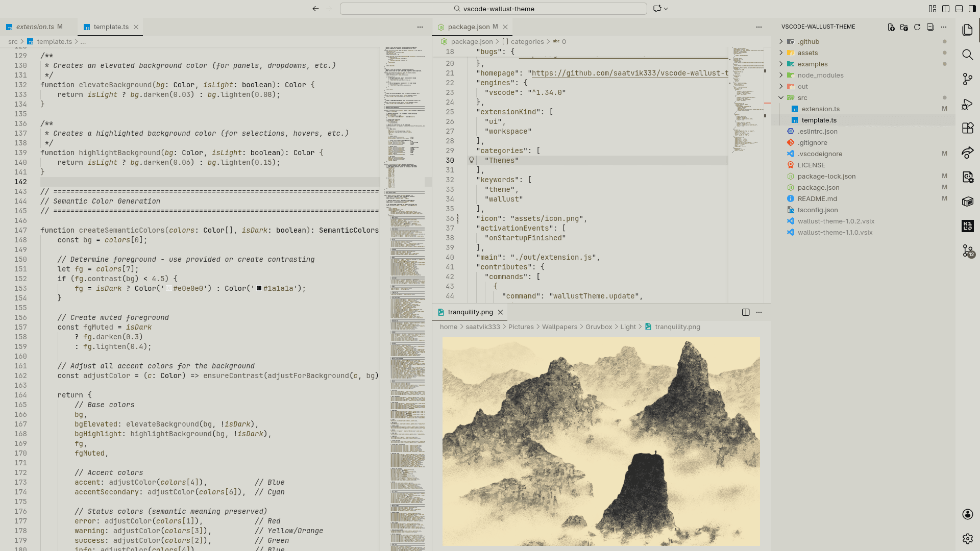Switch to the extension.ts tab
This screenshot has width=980, height=551.
click(36, 27)
